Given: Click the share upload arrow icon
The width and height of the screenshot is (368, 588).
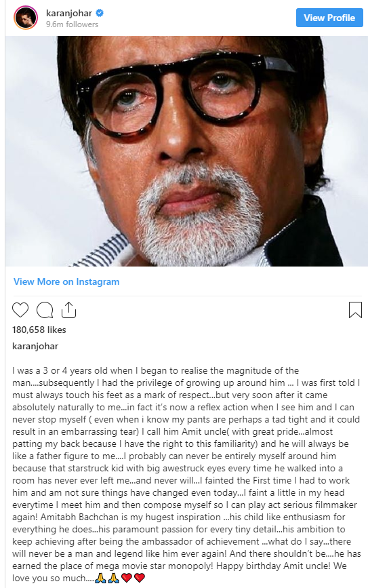Looking at the screenshot, I should click(x=68, y=310).
